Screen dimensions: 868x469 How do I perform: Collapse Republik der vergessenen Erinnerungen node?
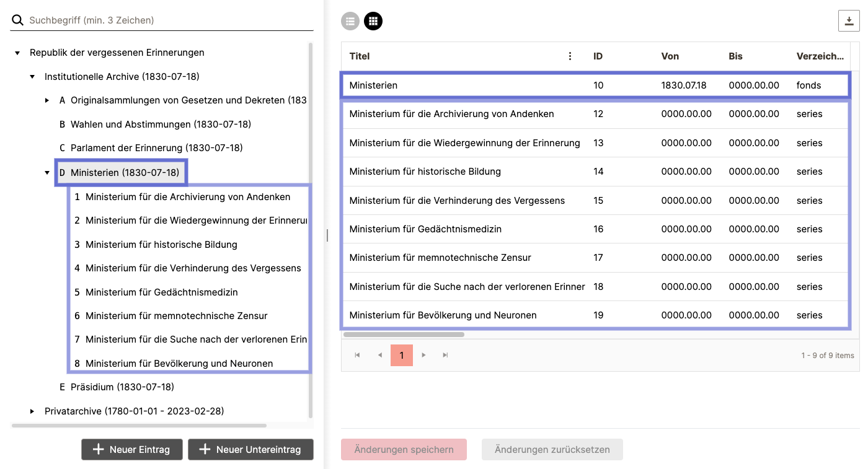click(x=17, y=53)
